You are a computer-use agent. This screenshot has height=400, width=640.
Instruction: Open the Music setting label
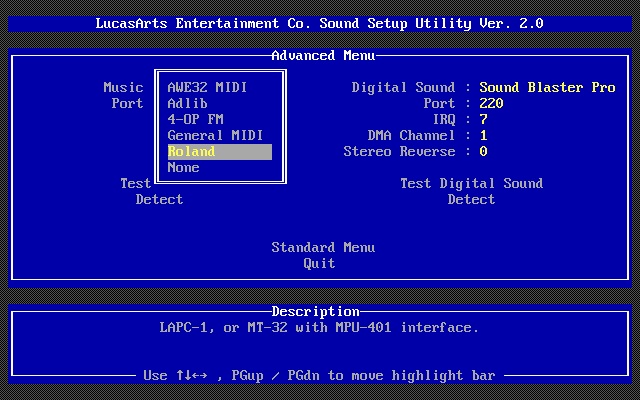[x=123, y=87]
